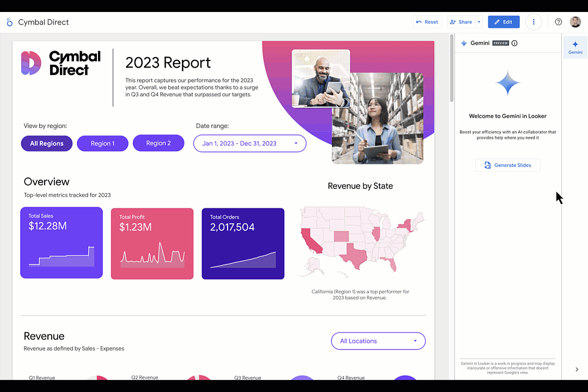The image size is (588, 392).
Task: Click the "Revenue" section heading
Action: (44, 336)
